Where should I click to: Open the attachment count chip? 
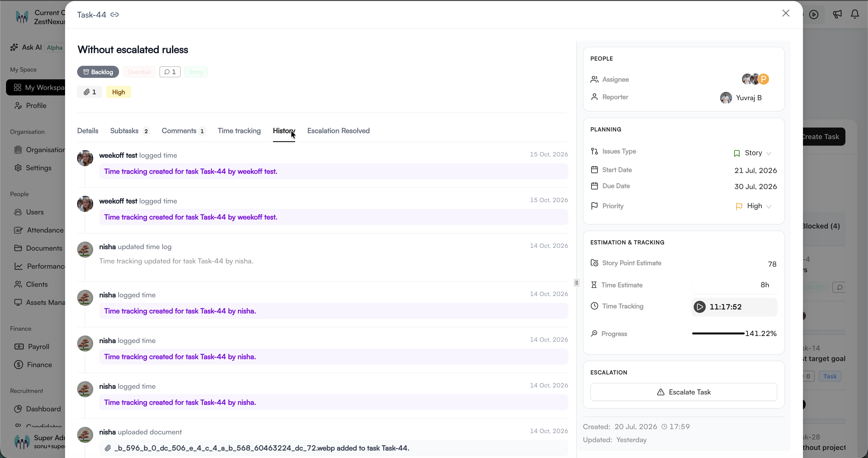point(90,92)
